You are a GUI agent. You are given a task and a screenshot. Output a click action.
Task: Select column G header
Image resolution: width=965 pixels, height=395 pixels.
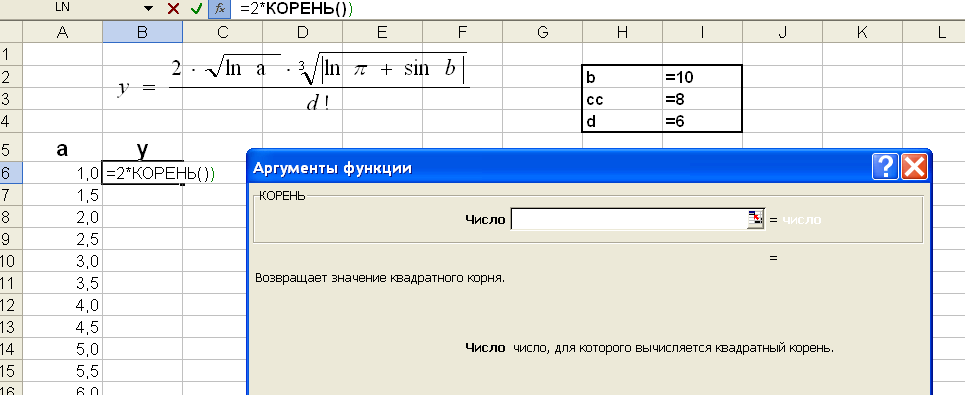tap(543, 33)
